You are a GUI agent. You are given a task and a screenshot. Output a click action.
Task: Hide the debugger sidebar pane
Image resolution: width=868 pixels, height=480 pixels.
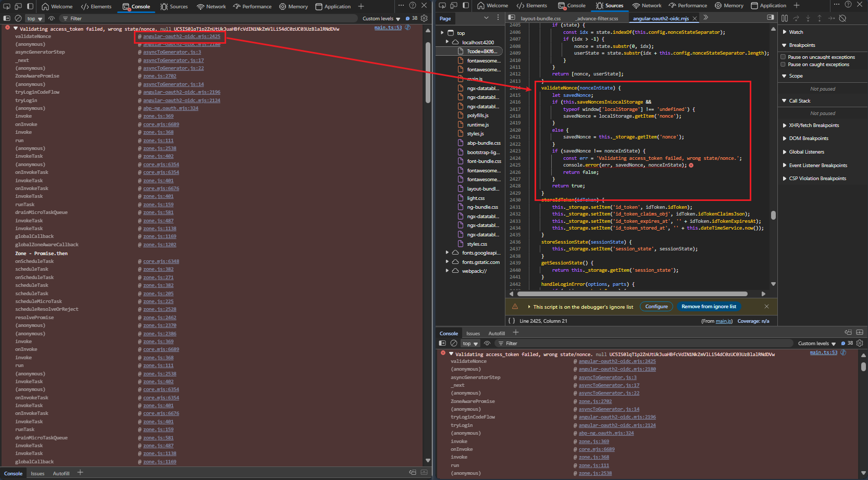pos(770,18)
